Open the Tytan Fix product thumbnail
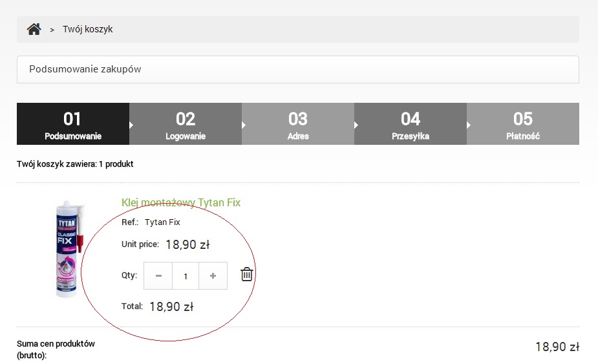Screen dimensions: 598x364 pyautogui.click(x=70, y=248)
